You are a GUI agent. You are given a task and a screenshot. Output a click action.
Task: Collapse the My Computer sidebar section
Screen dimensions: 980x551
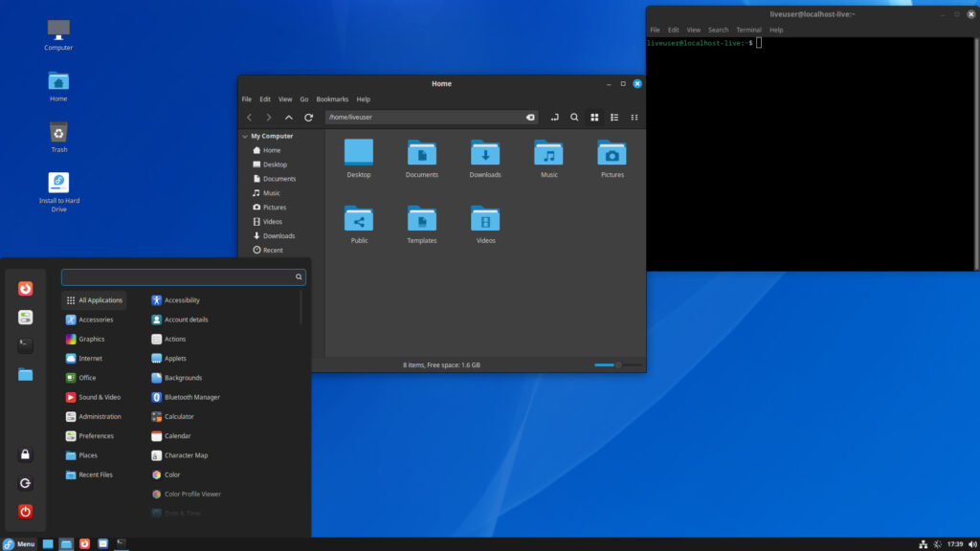click(x=245, y=136)
